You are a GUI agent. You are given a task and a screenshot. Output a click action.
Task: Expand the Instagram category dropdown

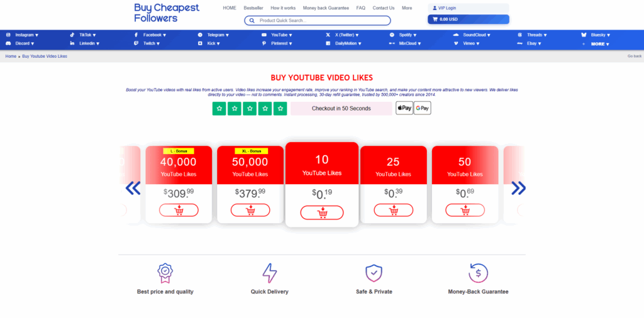click(26, 35)
